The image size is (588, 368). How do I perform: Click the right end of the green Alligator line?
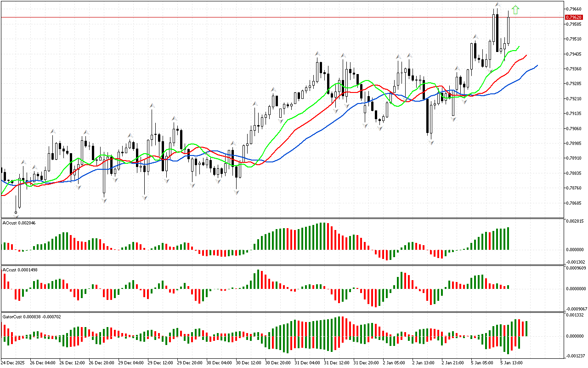point(519,46)
